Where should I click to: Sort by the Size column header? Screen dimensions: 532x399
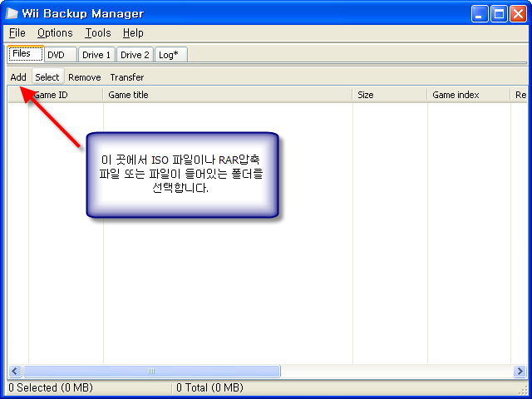point(390,95)
